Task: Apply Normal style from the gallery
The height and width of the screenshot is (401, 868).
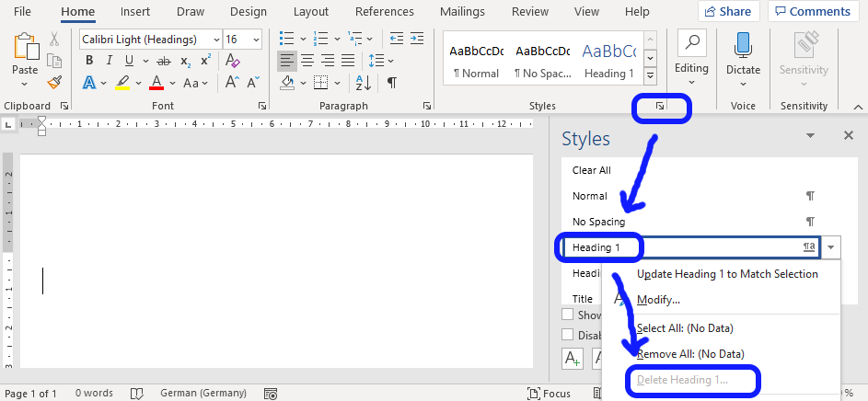Action: [x=476, y=61]
